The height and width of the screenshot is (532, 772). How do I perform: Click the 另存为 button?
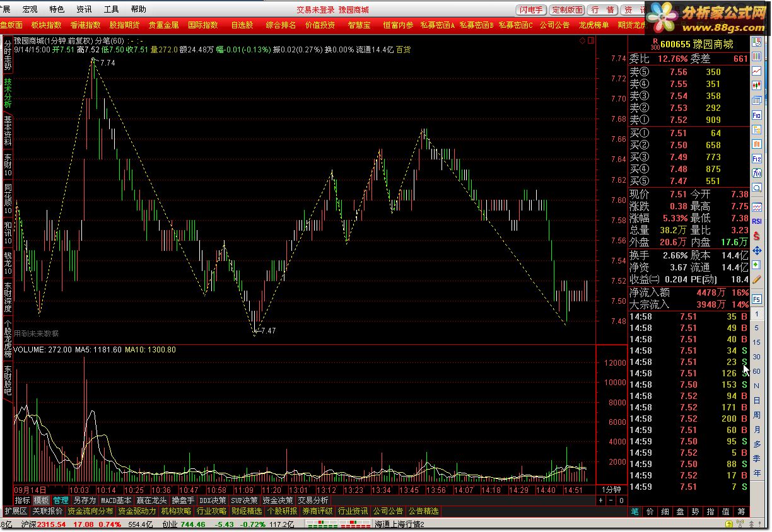tap(85, 500)
